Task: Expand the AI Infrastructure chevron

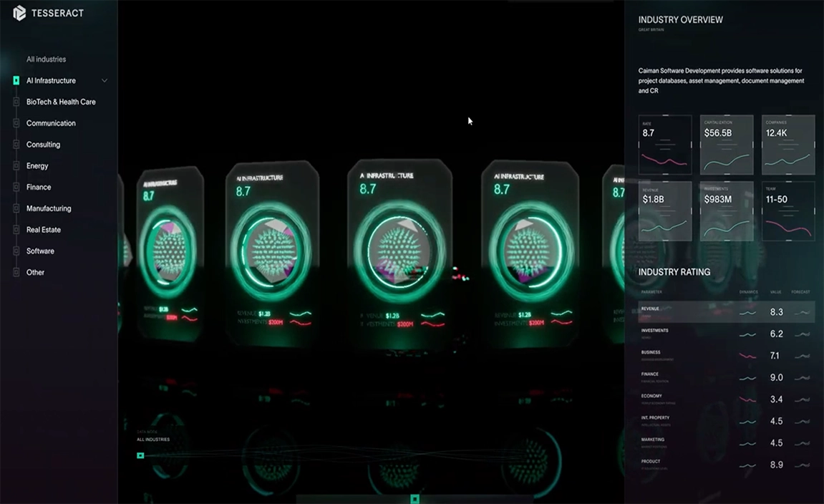Action: [x=105, y=81]
